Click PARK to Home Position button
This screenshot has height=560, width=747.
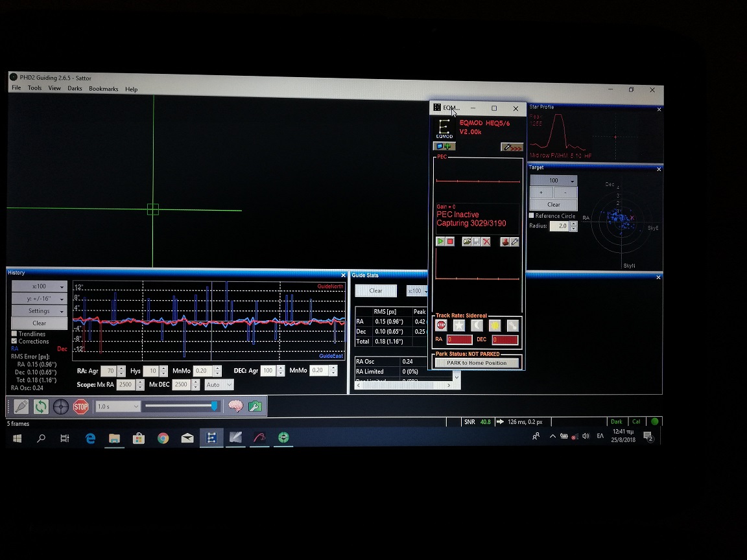pyautogui.click(x=477, y=363)
